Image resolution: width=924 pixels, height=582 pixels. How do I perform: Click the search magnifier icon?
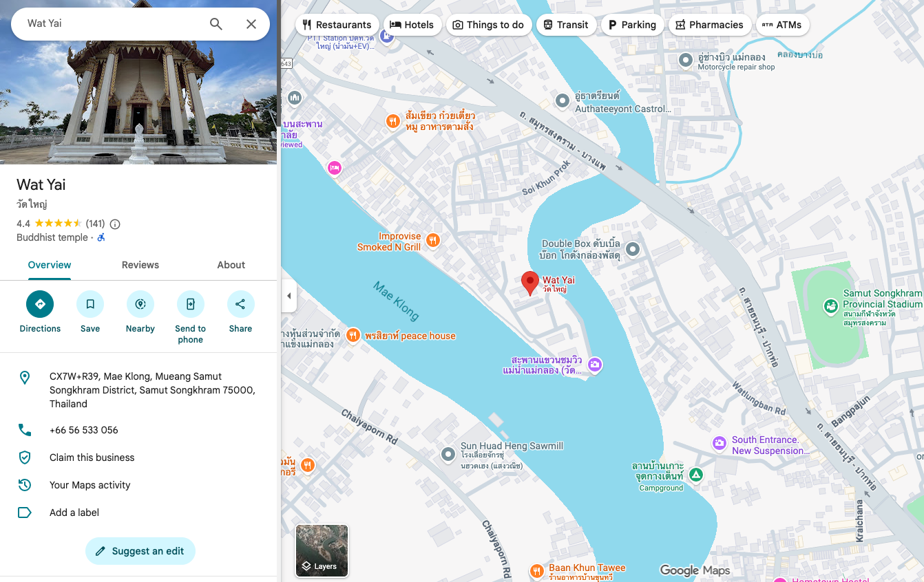coord(216,24)
